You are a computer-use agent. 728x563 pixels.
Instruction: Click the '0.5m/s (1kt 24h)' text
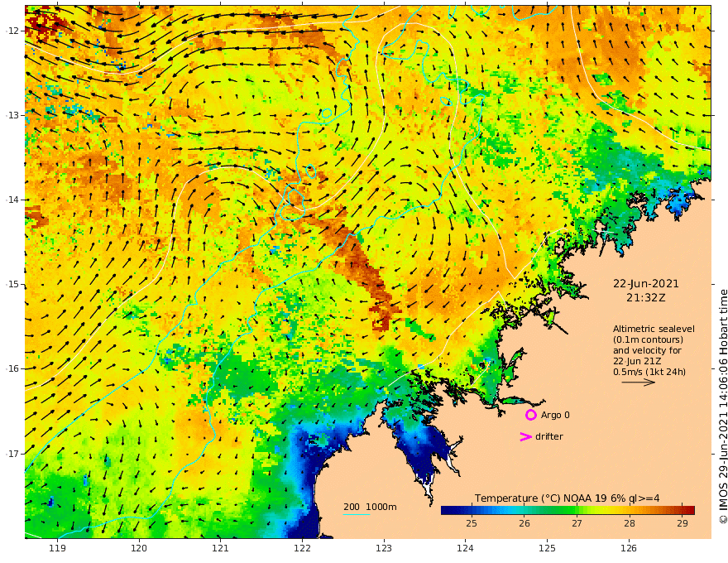point(649,372)
